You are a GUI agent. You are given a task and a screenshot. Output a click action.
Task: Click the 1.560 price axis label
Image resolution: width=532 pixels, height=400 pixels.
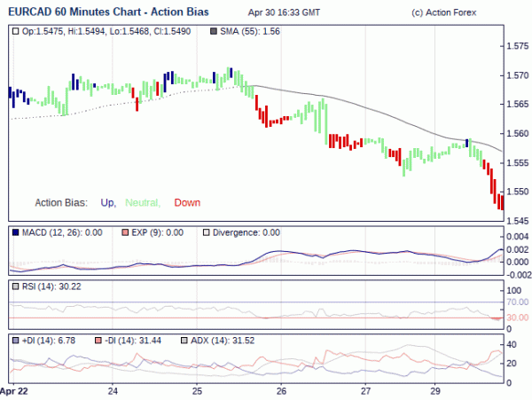point(518,133)
